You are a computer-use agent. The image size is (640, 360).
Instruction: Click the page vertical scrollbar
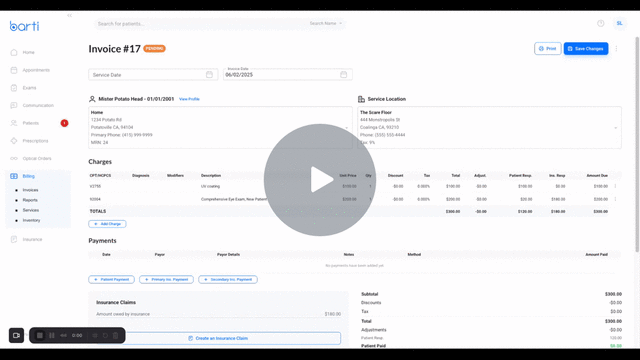tap(637, 145)
